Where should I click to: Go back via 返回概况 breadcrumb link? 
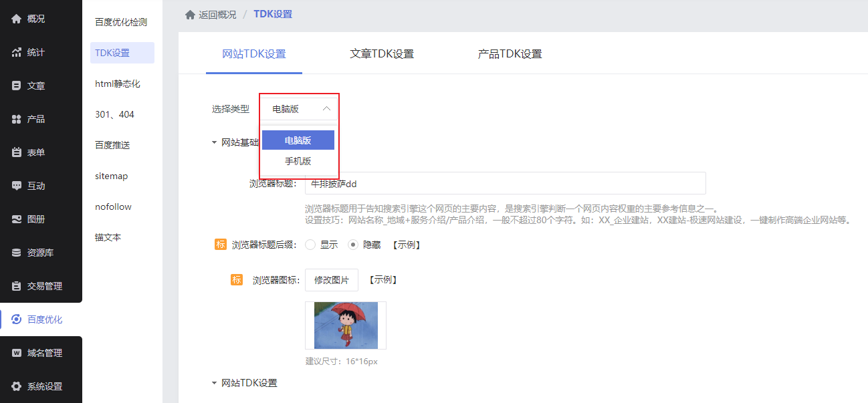211,14
